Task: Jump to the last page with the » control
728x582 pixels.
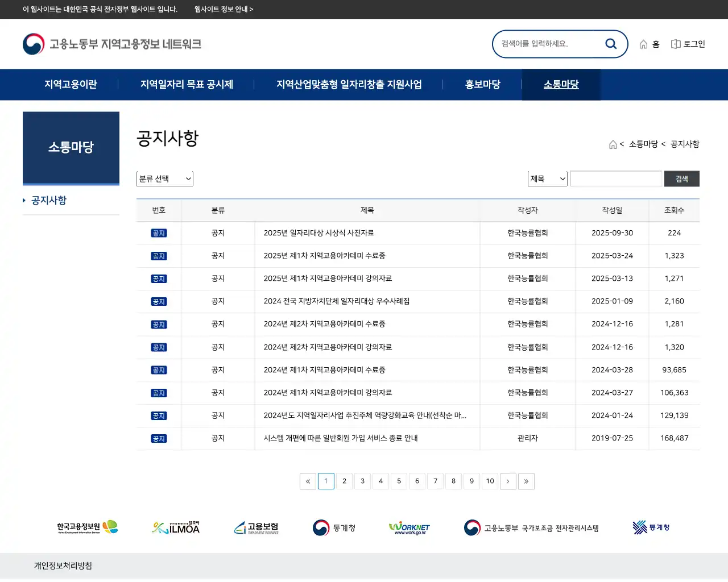Action: point(526,481)
